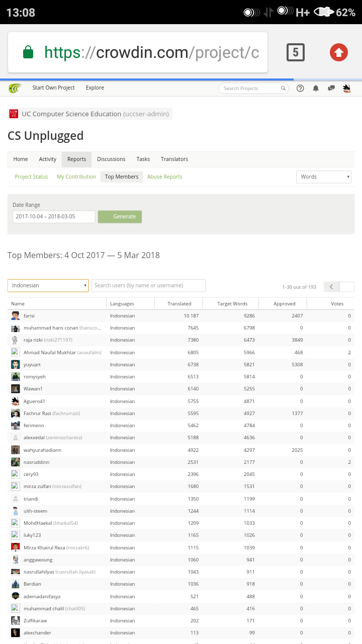Click the name ferimenn

(x=34, y=426)
